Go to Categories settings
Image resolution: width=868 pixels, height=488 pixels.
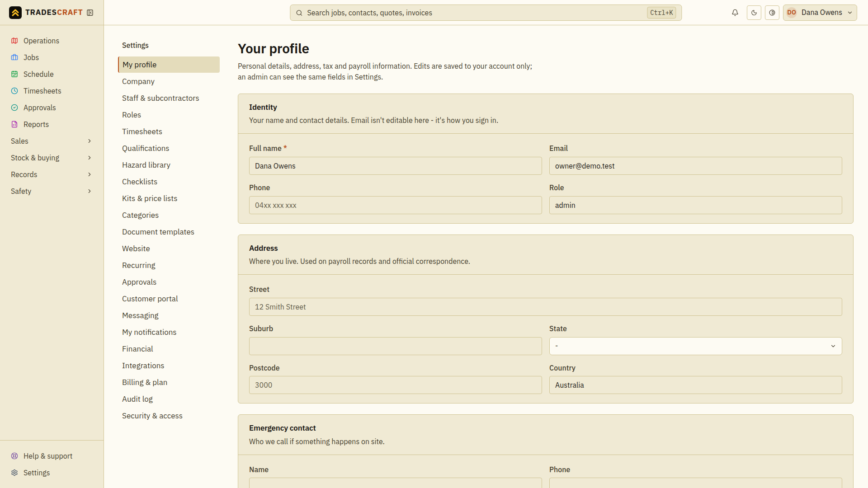pyautogui.click(x=169, y=215)
